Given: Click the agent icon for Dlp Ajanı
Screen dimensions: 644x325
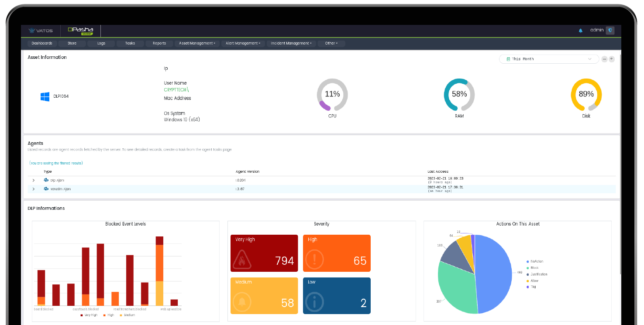Looking at the screenshot, I should [46, 180].
